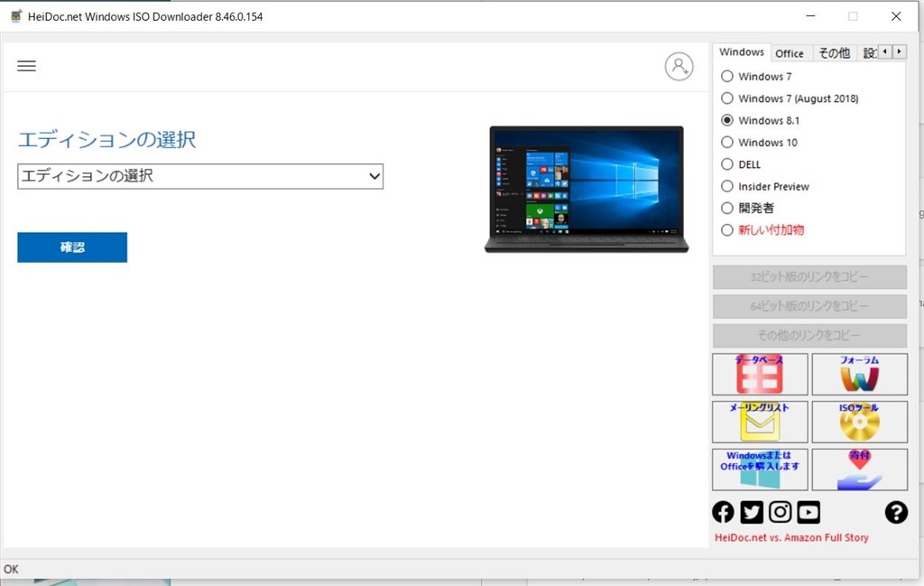The image size is (924, 586).
Task: Open the メーリングリスト mailing list tile
Action: 760,422
